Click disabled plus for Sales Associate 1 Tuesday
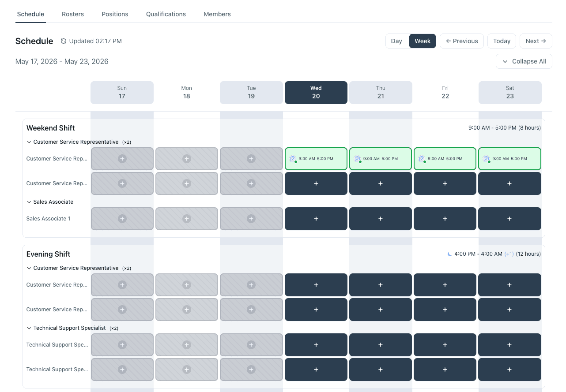The width and height of the screenshot is (566, 392). pos(251,219)
